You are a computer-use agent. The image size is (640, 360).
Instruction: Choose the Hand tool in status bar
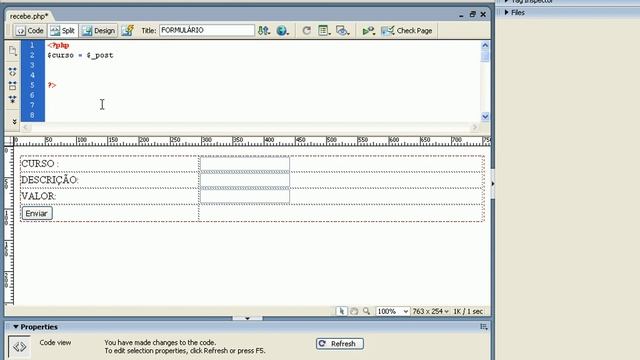[354, 311]
